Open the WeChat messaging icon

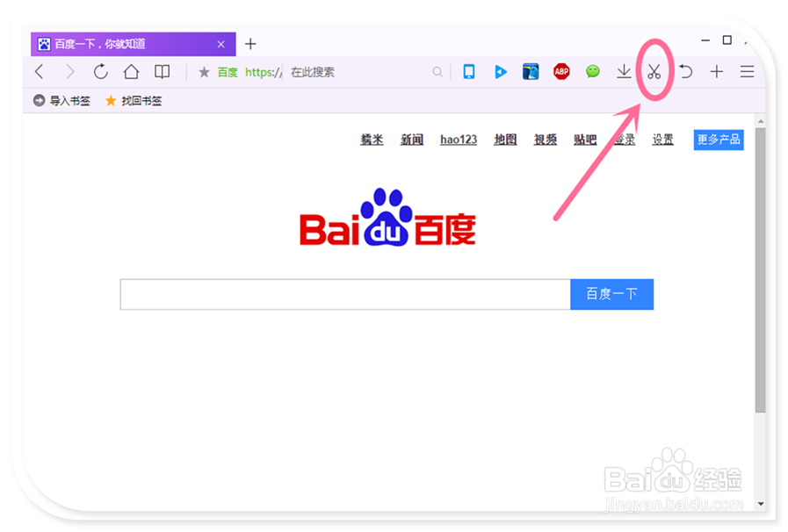593,72
